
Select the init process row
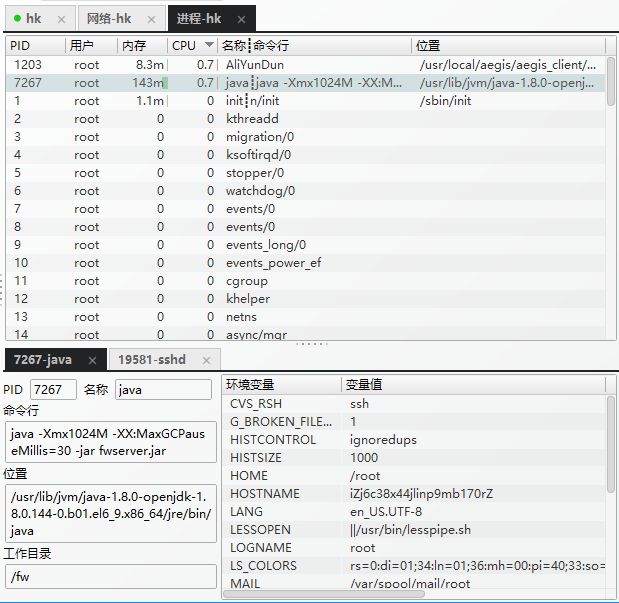pyautogui.click(x=305, y=101)
